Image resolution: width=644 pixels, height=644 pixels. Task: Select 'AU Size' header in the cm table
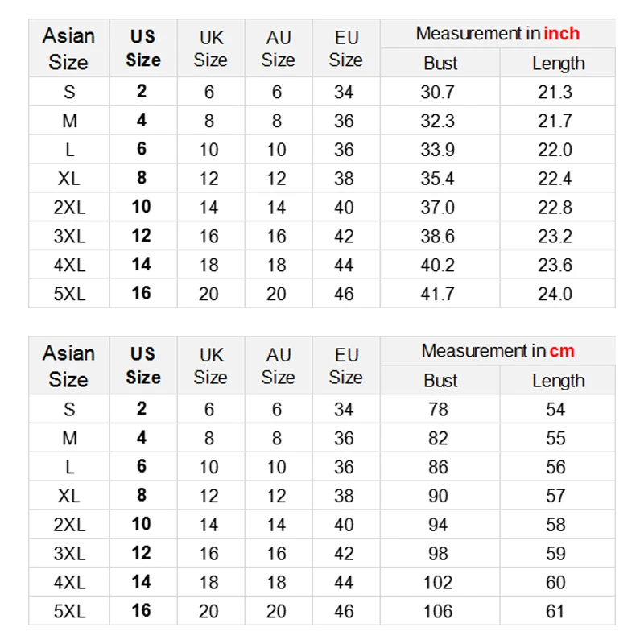278,365
